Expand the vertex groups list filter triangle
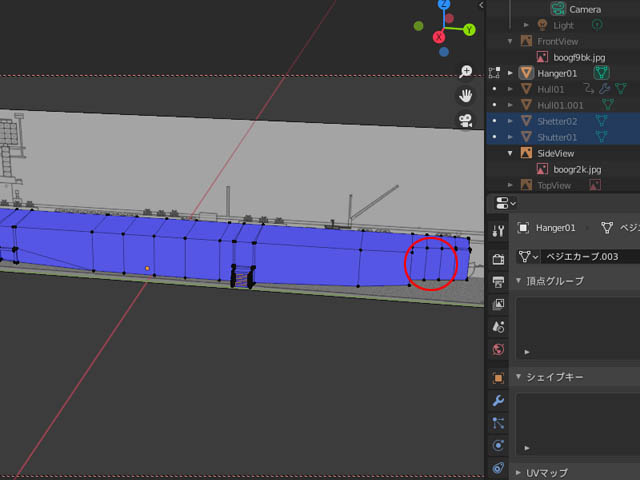 pyautogui.click(x=527, y=352)
